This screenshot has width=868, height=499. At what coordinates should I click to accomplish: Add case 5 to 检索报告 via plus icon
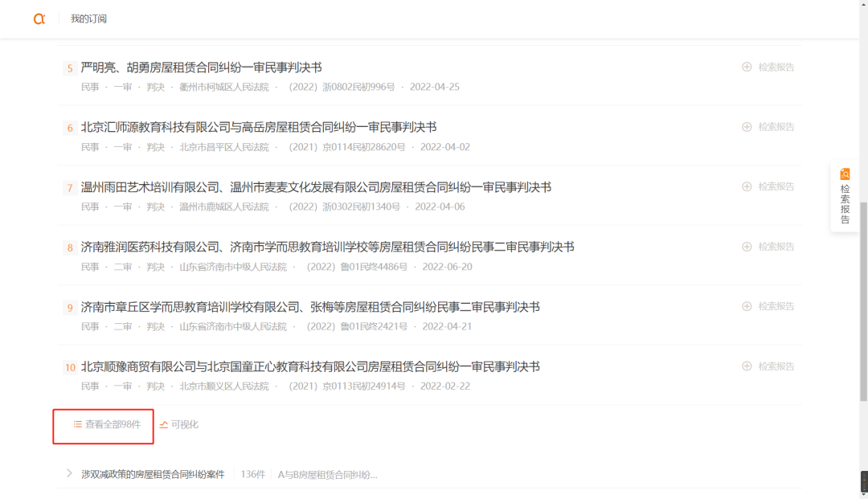coord(747,67)
